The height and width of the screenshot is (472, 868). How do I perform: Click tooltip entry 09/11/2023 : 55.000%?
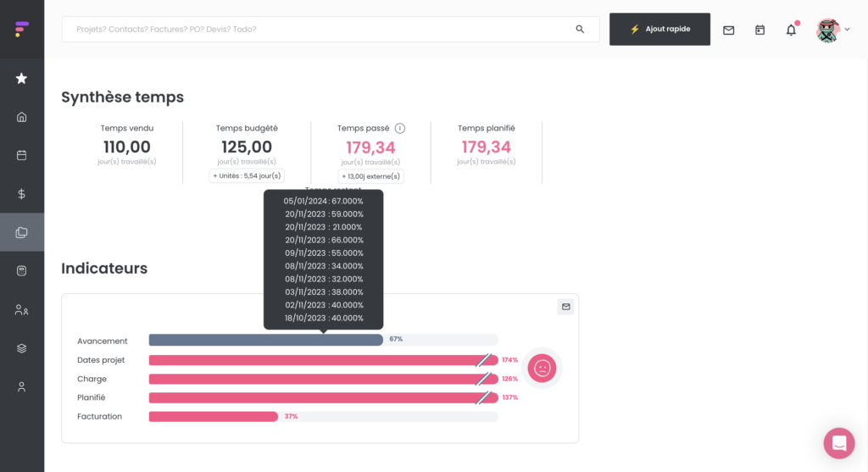click(x=324, y=253)
